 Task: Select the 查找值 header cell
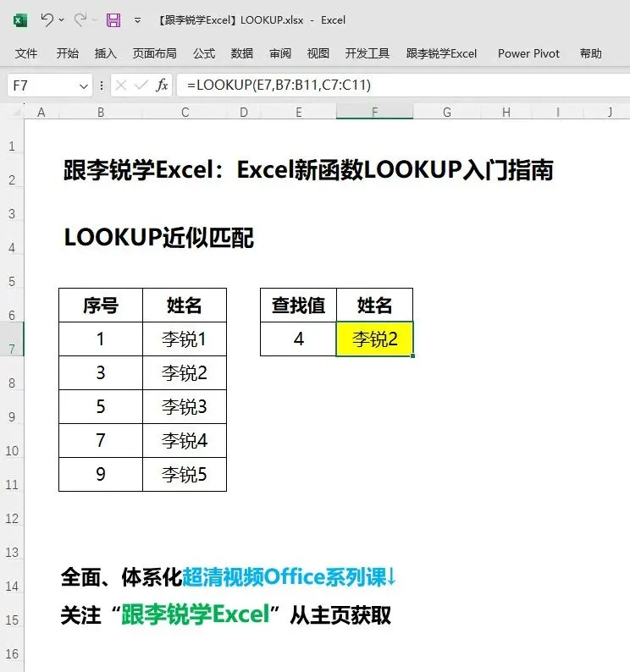pyautogui.click(x=299, y=306)
